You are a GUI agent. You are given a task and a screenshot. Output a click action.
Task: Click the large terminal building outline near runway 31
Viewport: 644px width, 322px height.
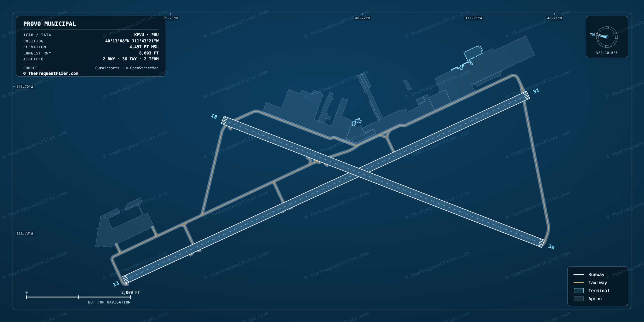tap(473, 54)
